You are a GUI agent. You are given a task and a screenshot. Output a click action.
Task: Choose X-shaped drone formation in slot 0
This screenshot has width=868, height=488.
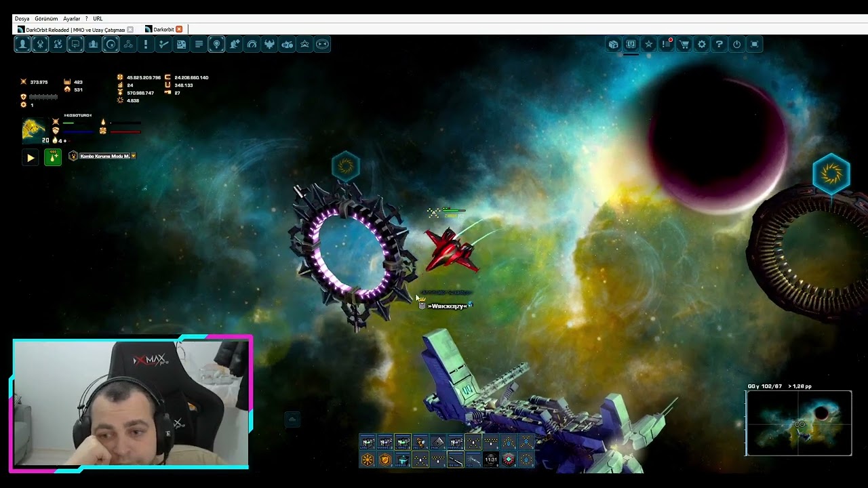pos(526,442)
